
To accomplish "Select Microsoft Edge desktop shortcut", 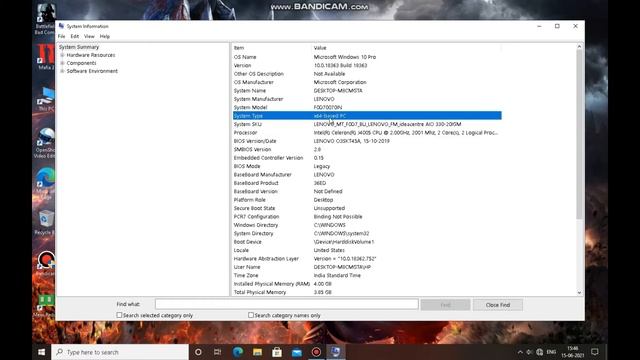I will pos(45,184).
